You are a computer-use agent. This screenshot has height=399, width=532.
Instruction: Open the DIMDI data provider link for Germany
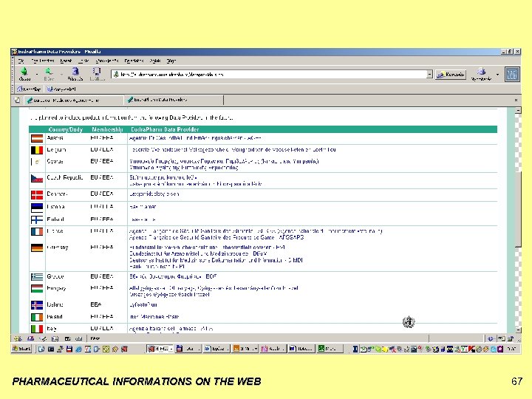(x=216, y=260)
